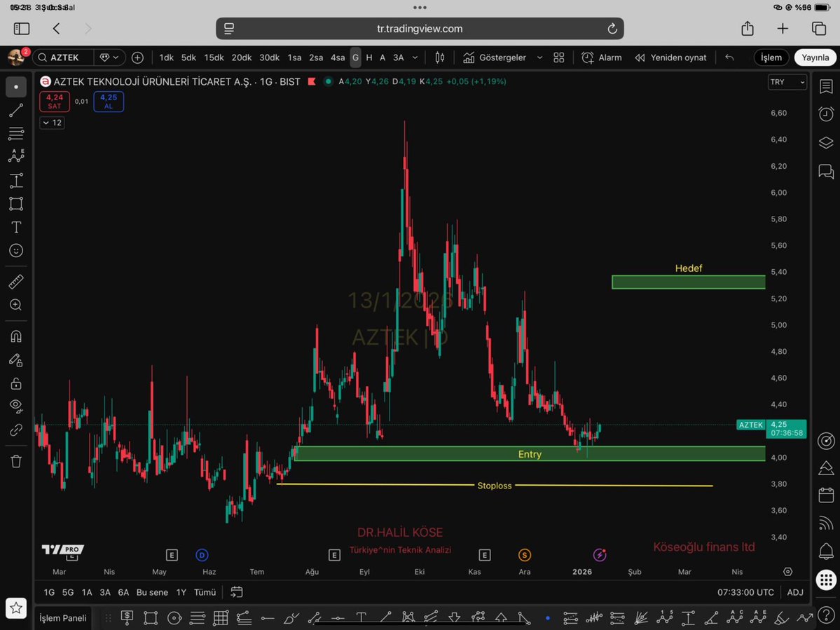
Task: Change chart candle style
Action: coord(440,57)
